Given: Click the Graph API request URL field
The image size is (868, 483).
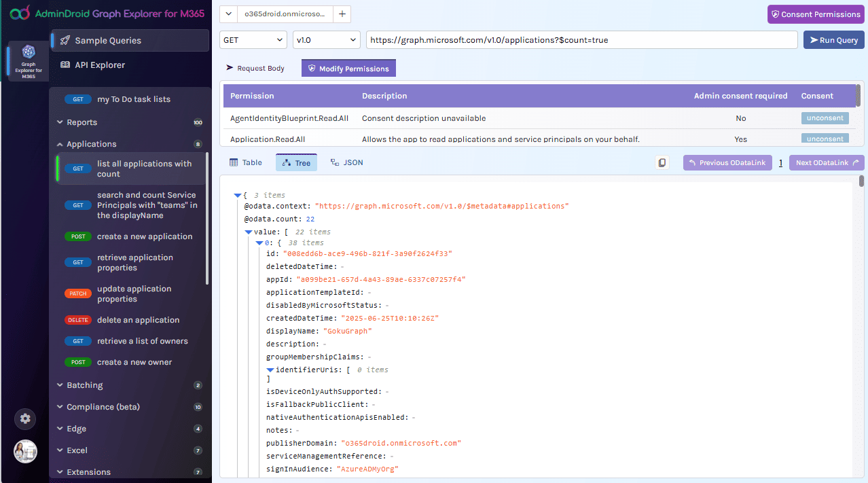Looking at the screenshot, I should [581, 39].
